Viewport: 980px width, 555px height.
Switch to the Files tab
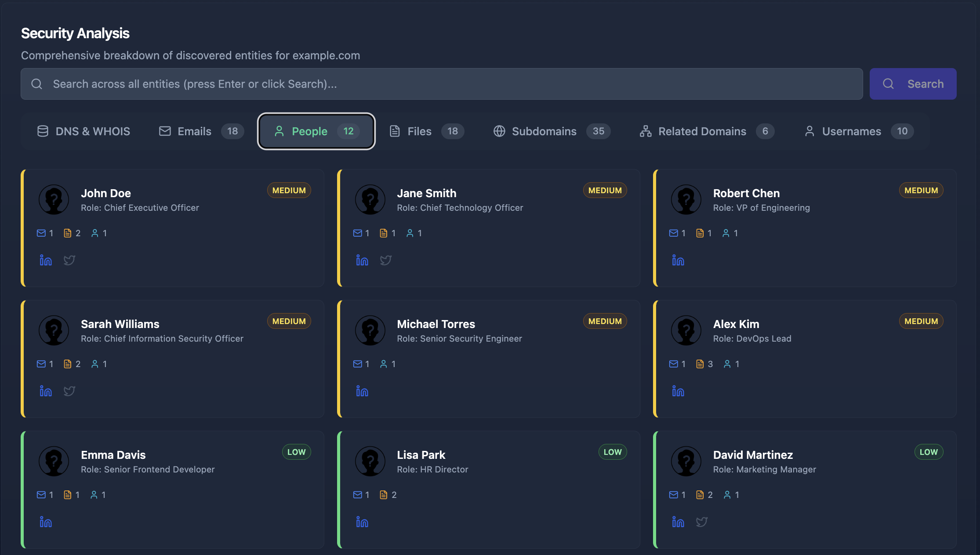[x=420, y=131]
